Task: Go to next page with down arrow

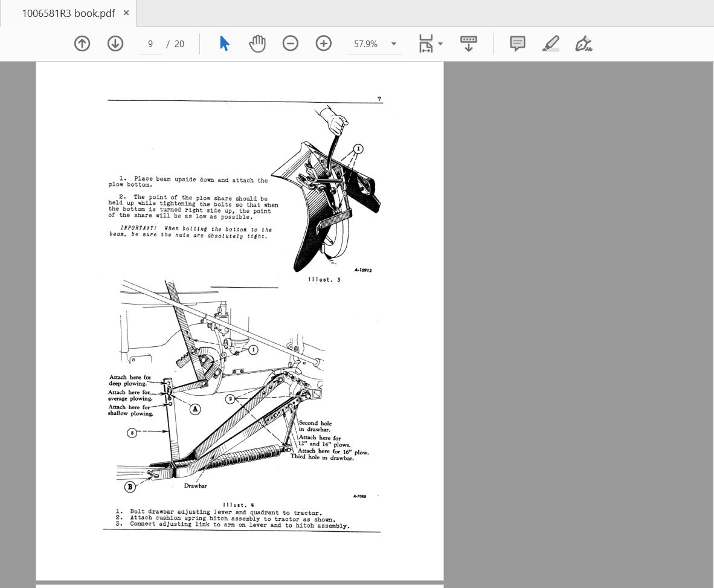Action: click(x=115, y=44)
